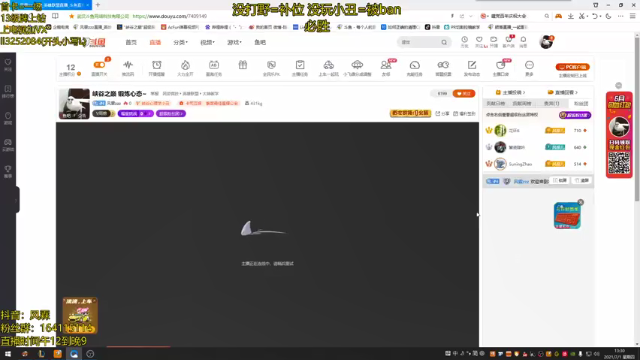Click the PC client orange button
Screen dimensions: 640x360
(573, 67)
